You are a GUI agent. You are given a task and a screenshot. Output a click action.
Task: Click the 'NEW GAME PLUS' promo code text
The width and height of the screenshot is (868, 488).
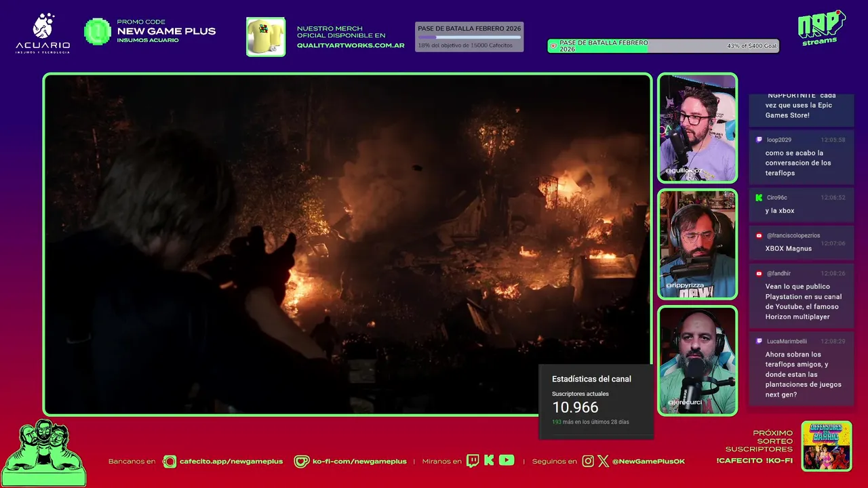coord(166,31)
